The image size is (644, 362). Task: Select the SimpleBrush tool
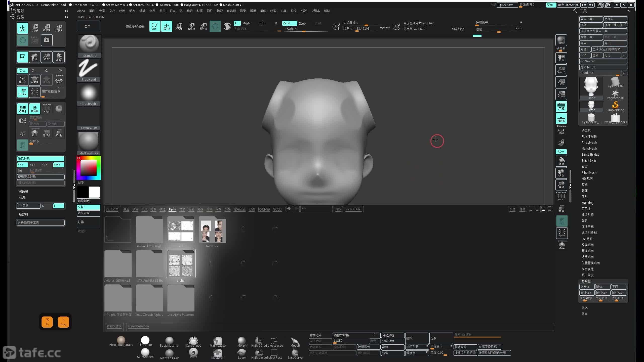coord(615,107)
